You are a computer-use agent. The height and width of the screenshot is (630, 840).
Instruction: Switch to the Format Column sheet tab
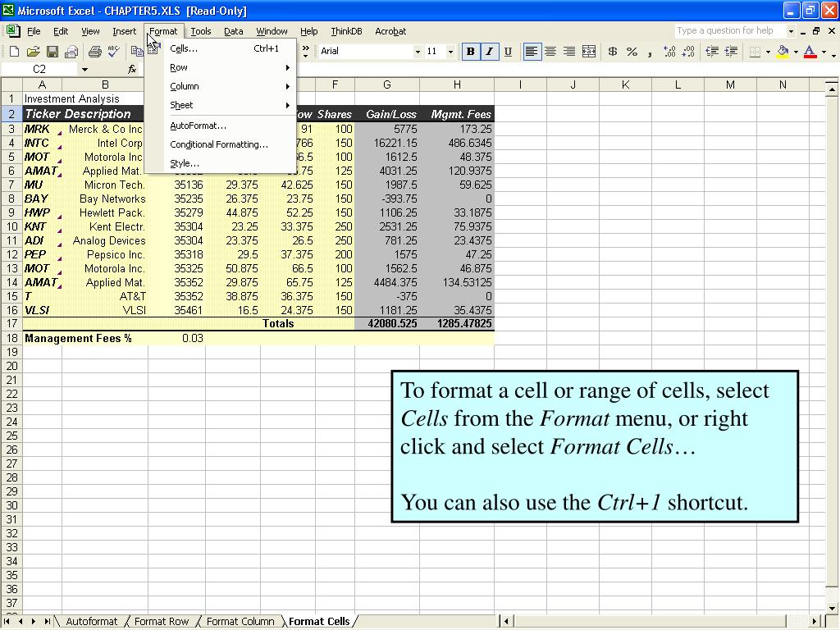(x=240, y=622)
